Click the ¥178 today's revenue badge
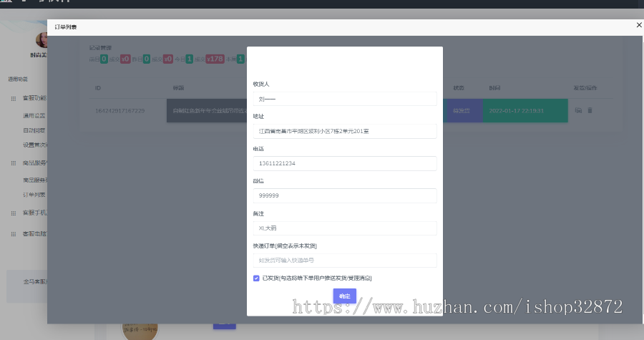The image size is (644, 340). [x=215, y=59]
